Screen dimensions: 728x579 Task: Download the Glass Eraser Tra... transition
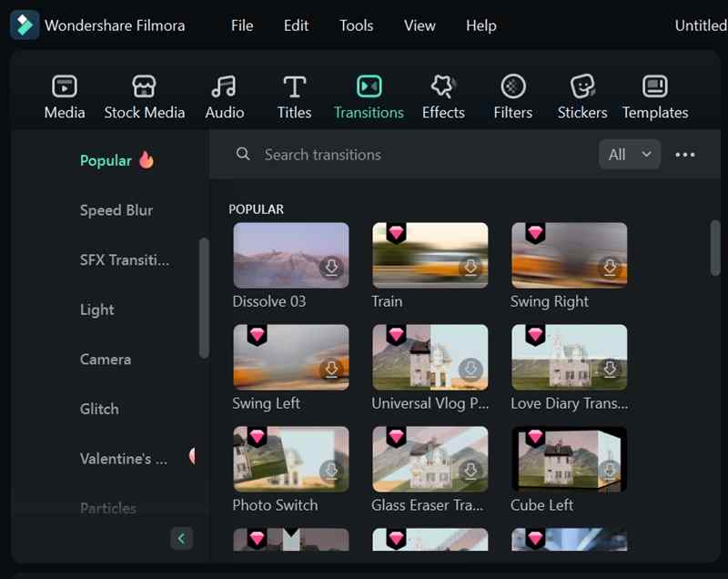coord(470,472)
